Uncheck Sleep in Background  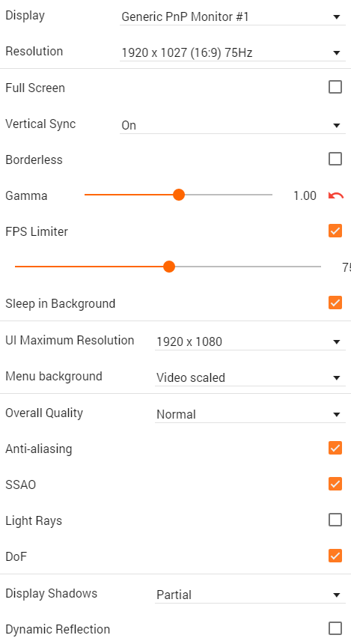tap(335, 303)
